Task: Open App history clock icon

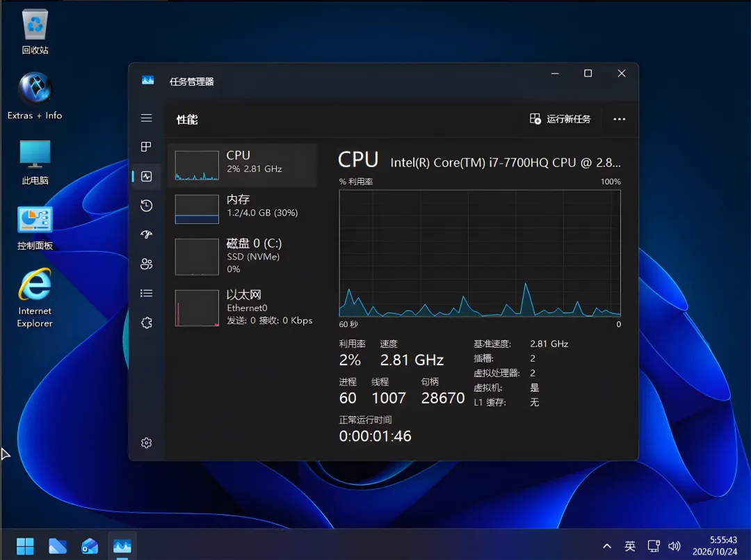Action: click(x=147, y=205)
